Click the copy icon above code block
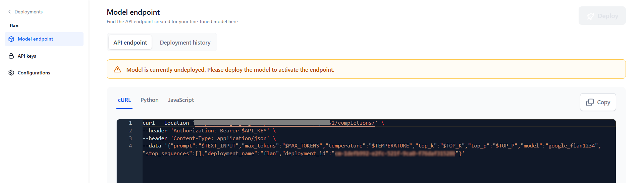The image size is (644, 183). tap(590, 103)
